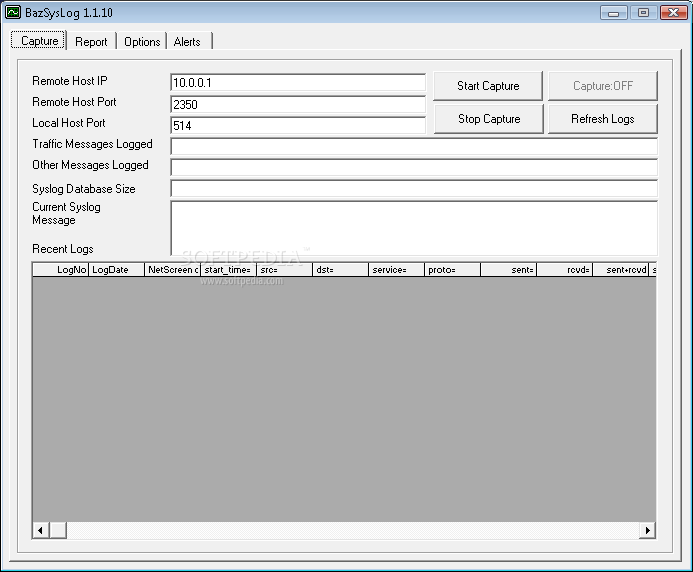
Task: Click the log grid's left scroll arrow
Action: [41, 530]
